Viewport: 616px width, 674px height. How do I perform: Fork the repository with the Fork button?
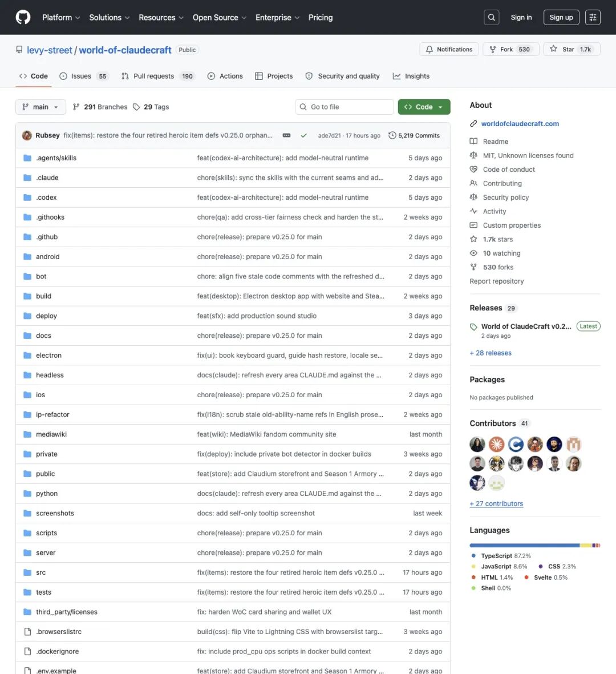(510, 50)
